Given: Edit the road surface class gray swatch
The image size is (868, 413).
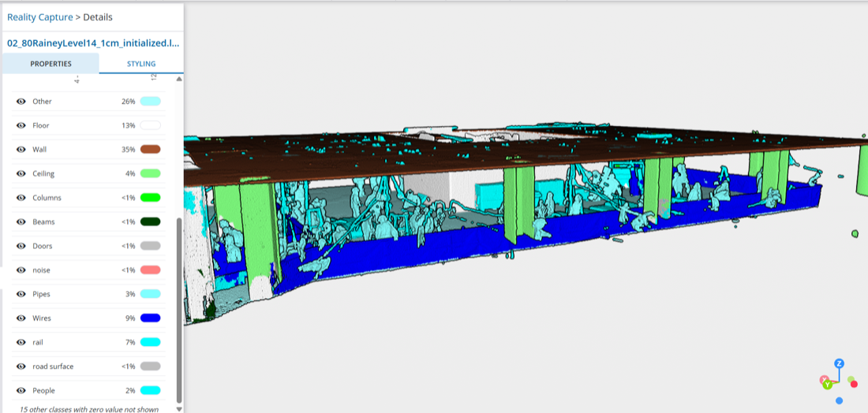Looking at the screenshot, I should (151, 366).
